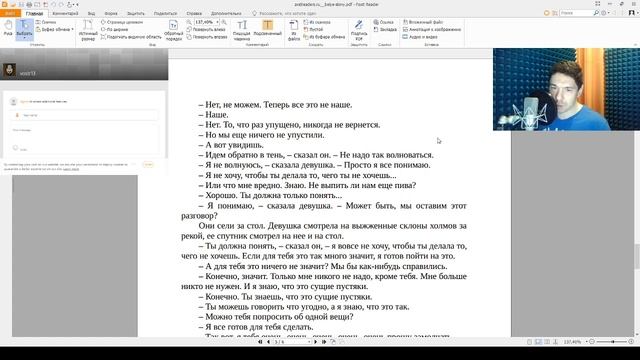Open the Справка ribbon tab
This screenshot has width=640, height=360.
[x=194, y=13]
